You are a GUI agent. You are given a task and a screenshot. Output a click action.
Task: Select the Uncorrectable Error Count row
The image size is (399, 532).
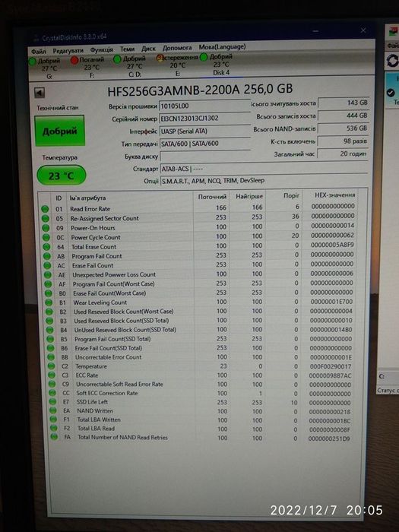click(x=198, y=357)
